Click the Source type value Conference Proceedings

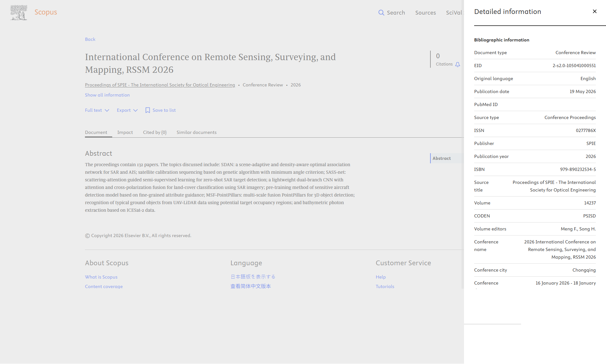[x=570, y=117]
